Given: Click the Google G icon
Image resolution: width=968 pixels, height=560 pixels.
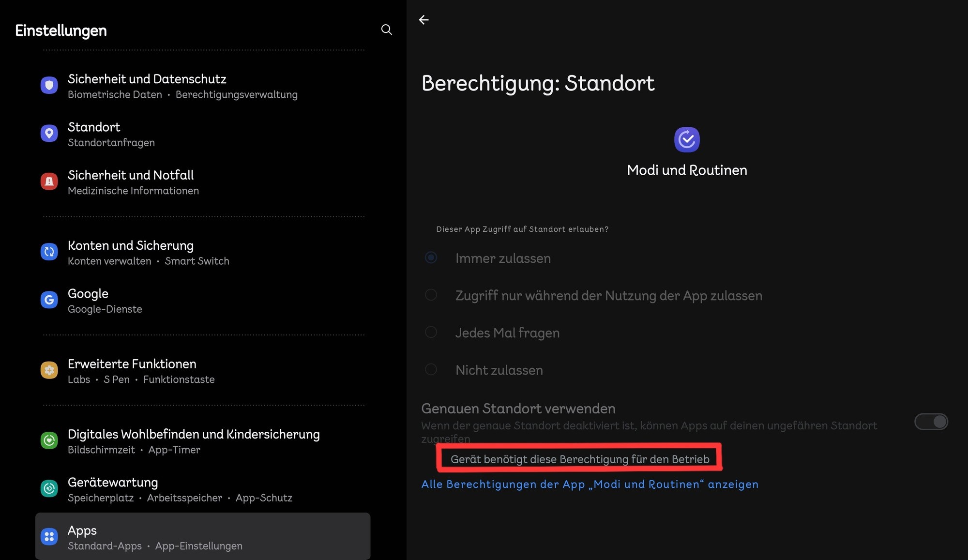Looking at the screenshot, I should 49,300.
